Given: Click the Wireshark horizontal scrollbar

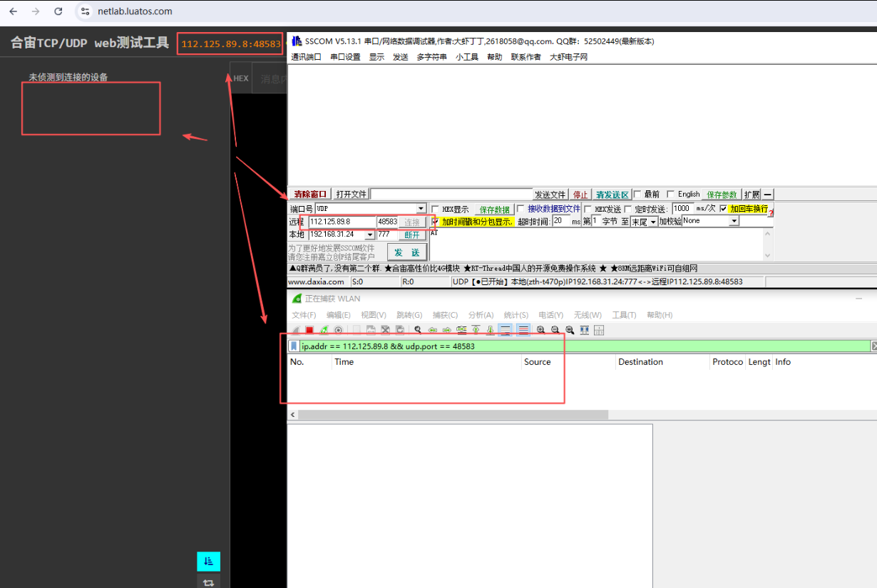Looking at the screenshot, I should [x=453, y=415].
